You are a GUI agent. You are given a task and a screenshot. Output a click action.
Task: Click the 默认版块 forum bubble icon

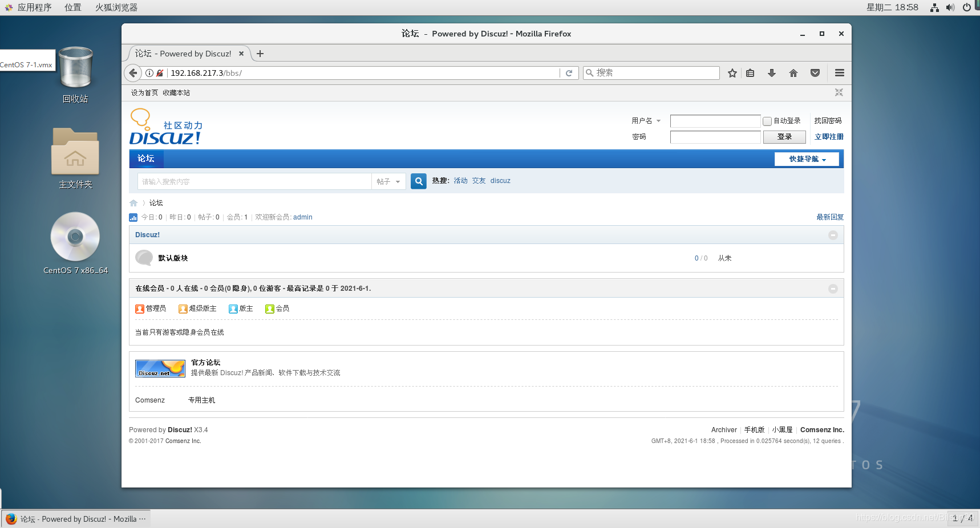click(x=144, y=258)
